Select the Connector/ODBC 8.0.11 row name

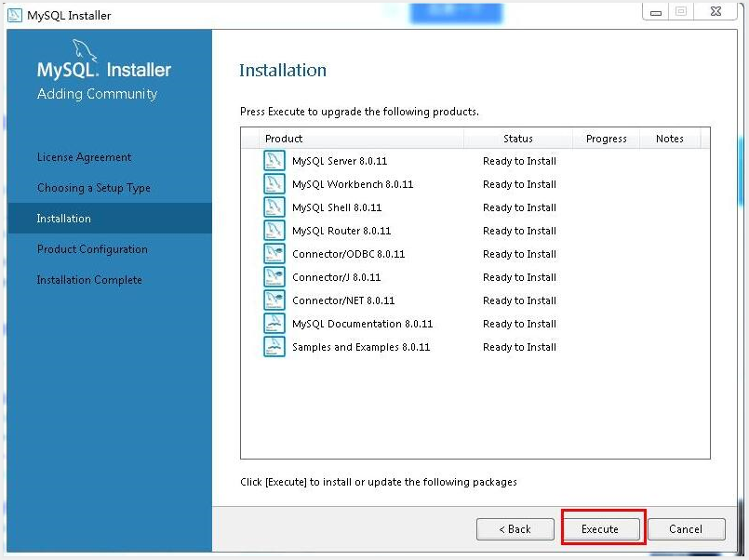(x=349, y=254)
